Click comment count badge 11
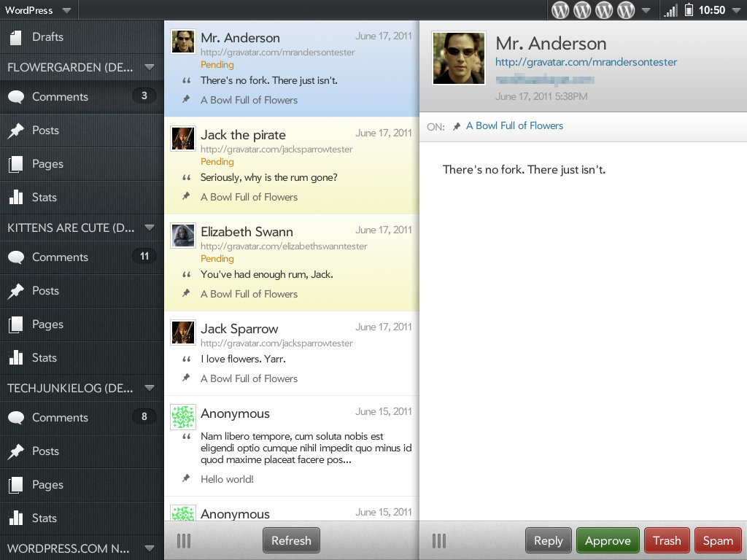Viewport: 747px width, 560px height. [144, 256]
